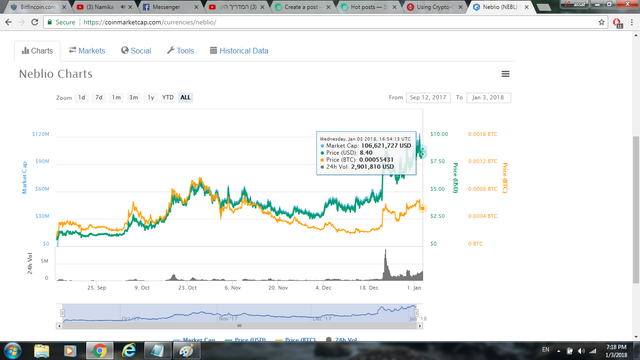Set chart zoom to YTD

click(x=168, y=98)
